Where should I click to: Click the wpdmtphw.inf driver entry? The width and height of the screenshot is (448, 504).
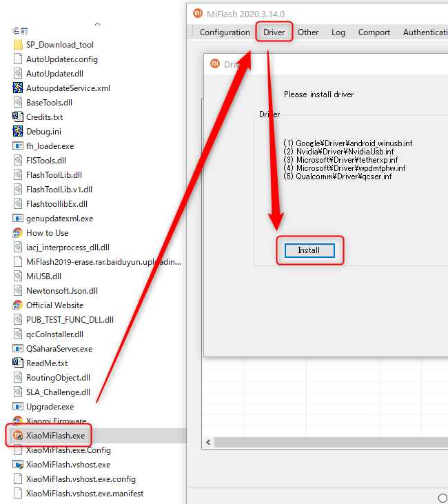[345, 168]
